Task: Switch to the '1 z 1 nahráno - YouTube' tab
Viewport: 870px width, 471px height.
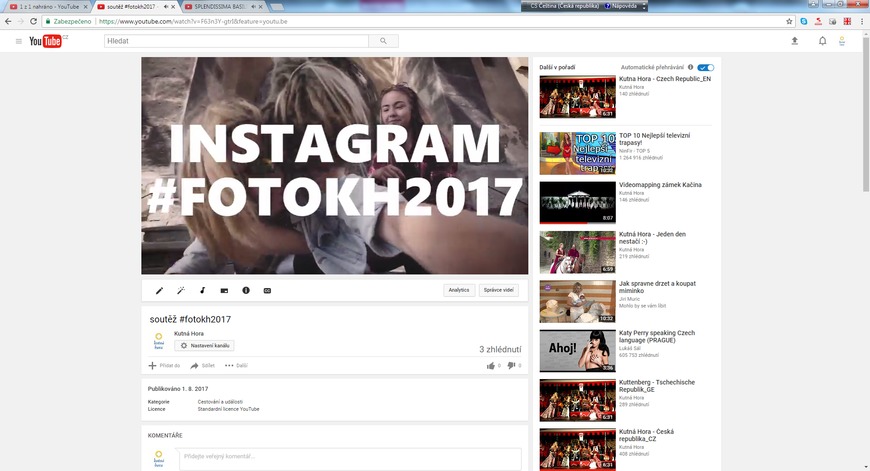Action: [x=49, y=7]
